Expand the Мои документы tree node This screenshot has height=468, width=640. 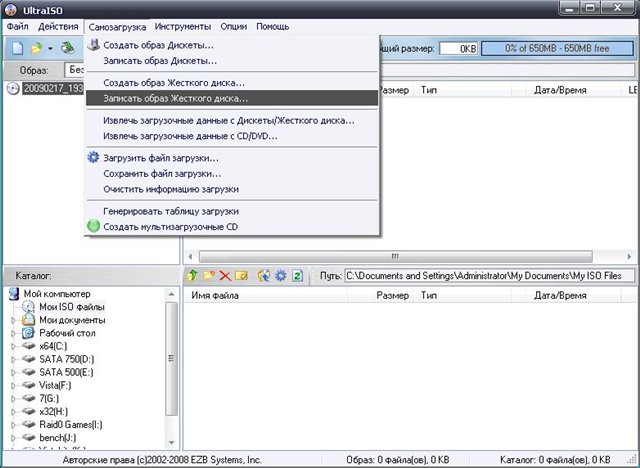point(13,320)
